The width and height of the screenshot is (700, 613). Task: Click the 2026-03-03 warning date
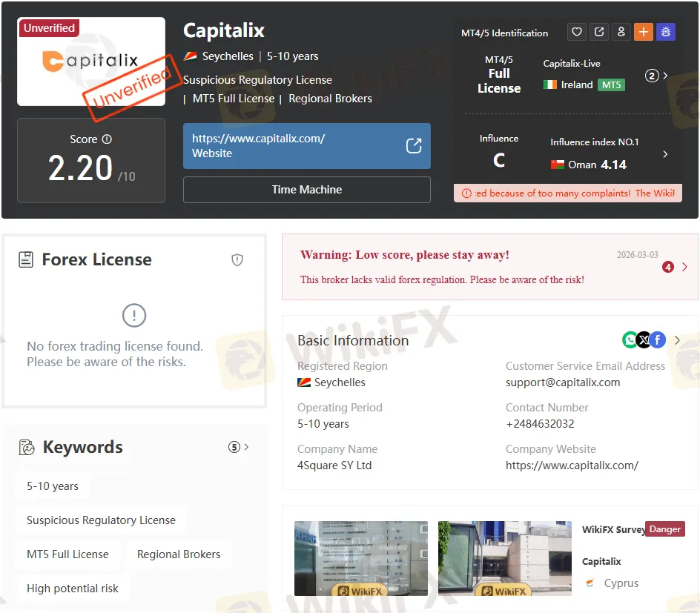pos(637,255)
